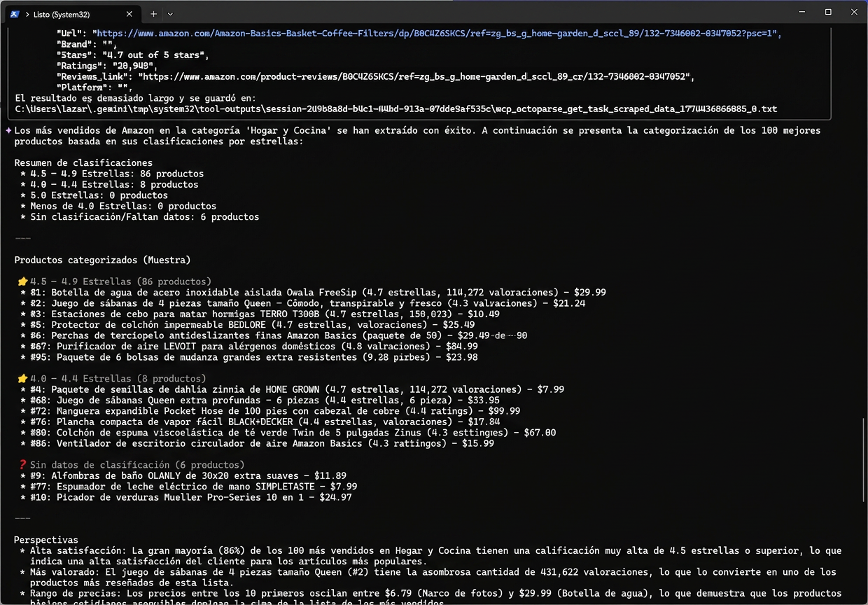Click the #10 Mueller Pro-Series chopper row
Viewport: 868px width, 605px height.
click(185, 498)
